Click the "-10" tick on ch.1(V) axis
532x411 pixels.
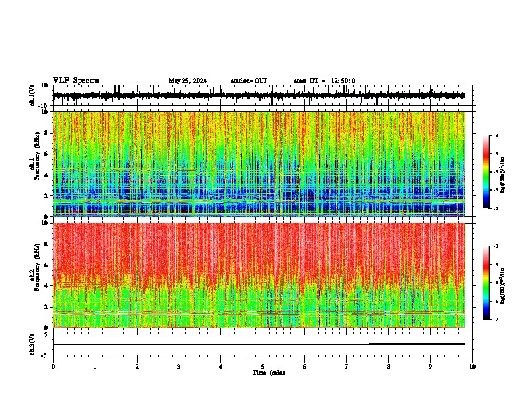pyautogui.click(x=44, y=106)
